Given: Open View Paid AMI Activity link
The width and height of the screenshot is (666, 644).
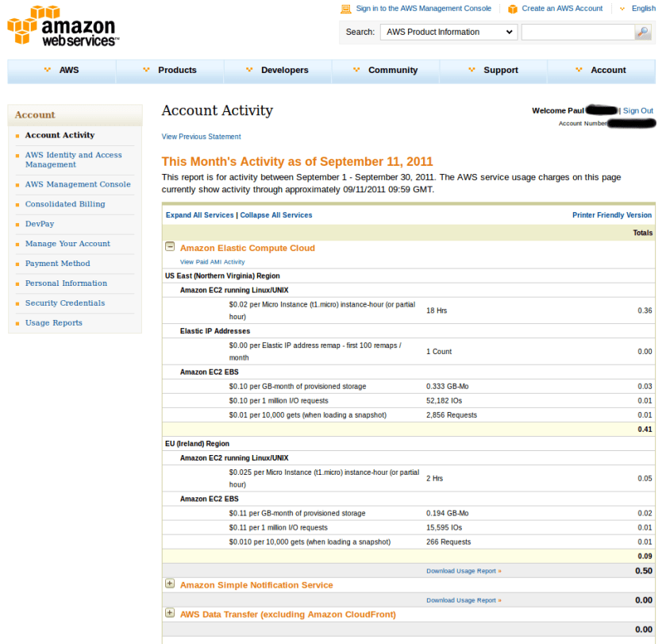Looking at the screenshot, I should [x=212, y=261].
